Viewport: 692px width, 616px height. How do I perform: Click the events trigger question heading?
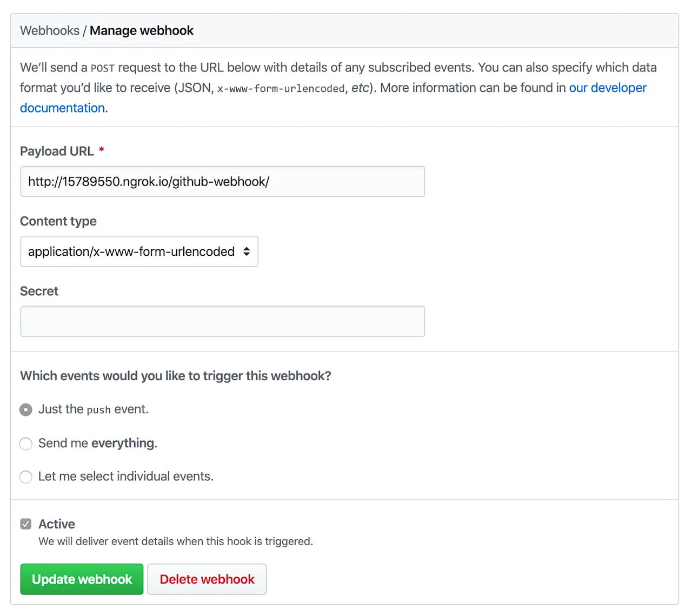176,375
